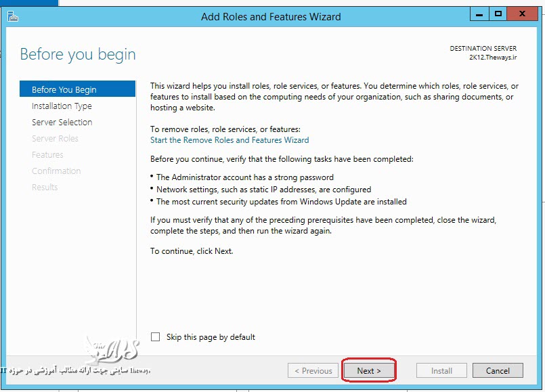Click the wizard icon in the title bar
The width and height of the screenshot is (545, 392).
point(12,16)
